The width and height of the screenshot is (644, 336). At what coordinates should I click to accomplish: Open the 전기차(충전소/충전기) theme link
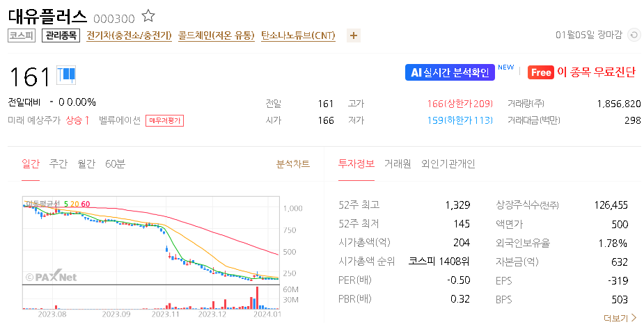point(129,35)
